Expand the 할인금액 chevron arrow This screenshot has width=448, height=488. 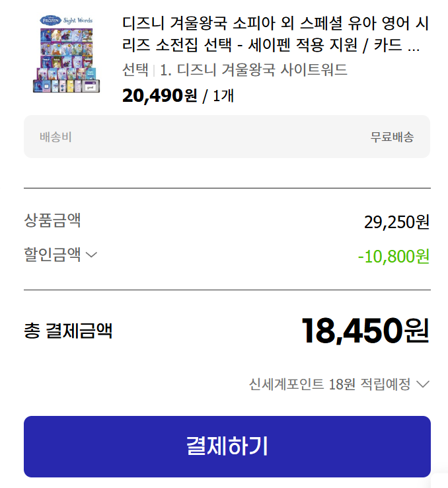pyautogui.click(x=92, y=255)
